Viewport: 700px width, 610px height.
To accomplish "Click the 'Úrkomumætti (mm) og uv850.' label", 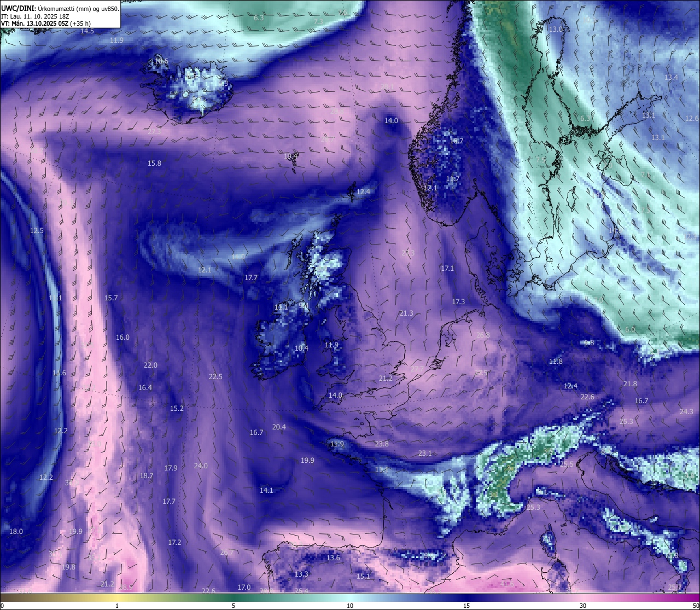I will point(78,9).
